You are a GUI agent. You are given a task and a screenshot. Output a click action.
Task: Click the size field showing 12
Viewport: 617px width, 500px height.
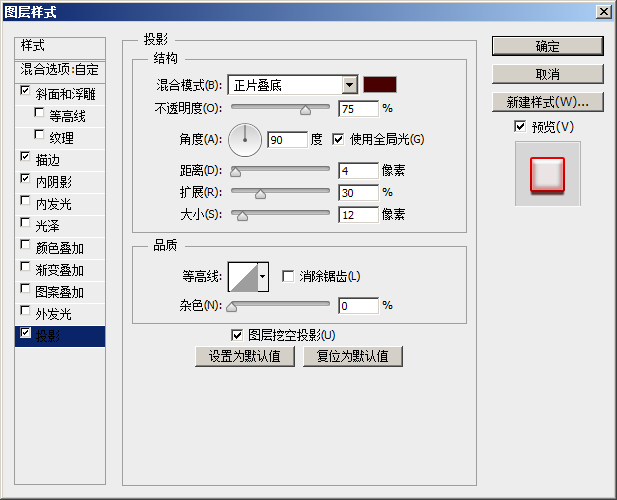click(x=358, y=215)
